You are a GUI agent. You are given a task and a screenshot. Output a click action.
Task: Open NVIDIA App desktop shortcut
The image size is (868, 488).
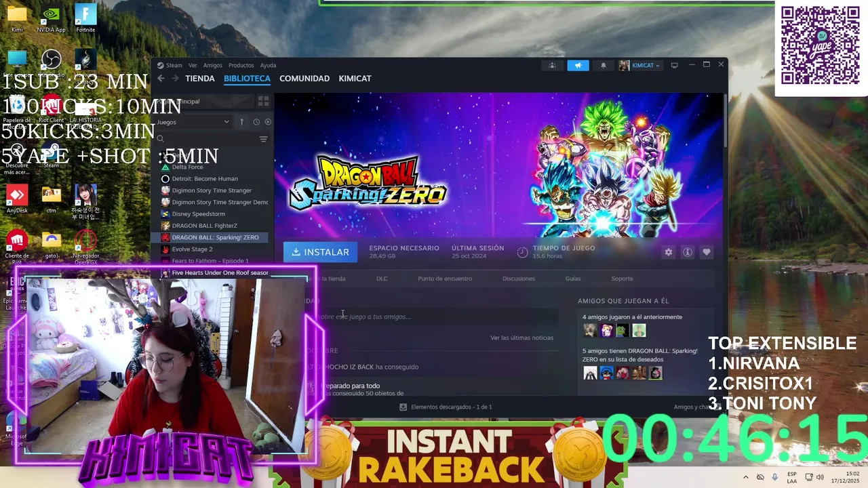pyautogui.click(x=51, y=18)
